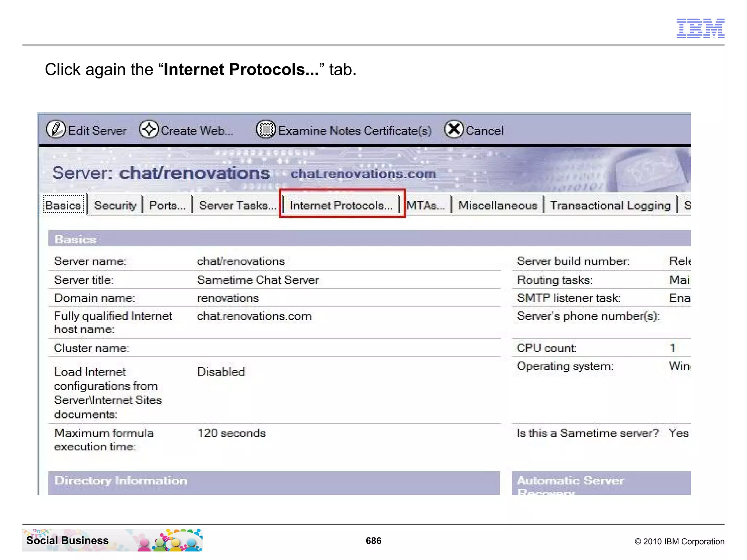Image resolution: width=747 pixels, height=560 pixels.
Task: Click the Sametime Chat Server value
Action: tap(258, 280)
